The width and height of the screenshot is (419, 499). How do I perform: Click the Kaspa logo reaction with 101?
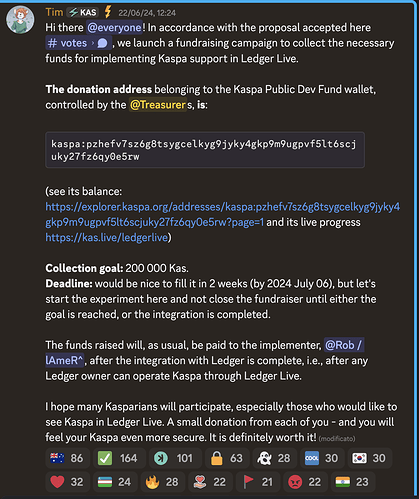[175, 458]
